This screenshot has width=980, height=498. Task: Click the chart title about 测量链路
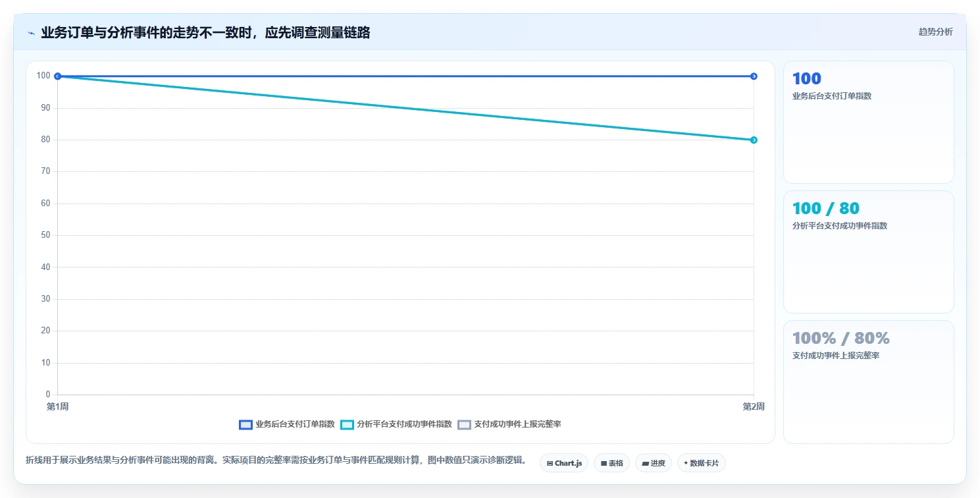point(205,32)
